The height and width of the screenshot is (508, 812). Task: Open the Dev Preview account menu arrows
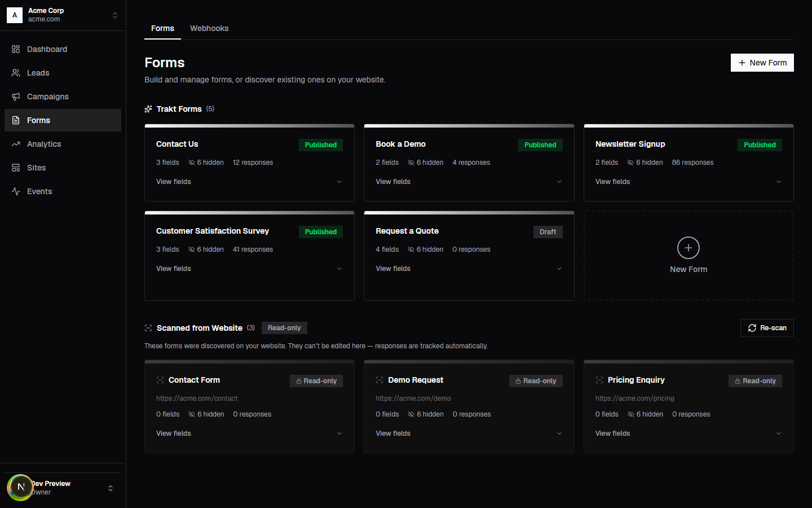111,488
